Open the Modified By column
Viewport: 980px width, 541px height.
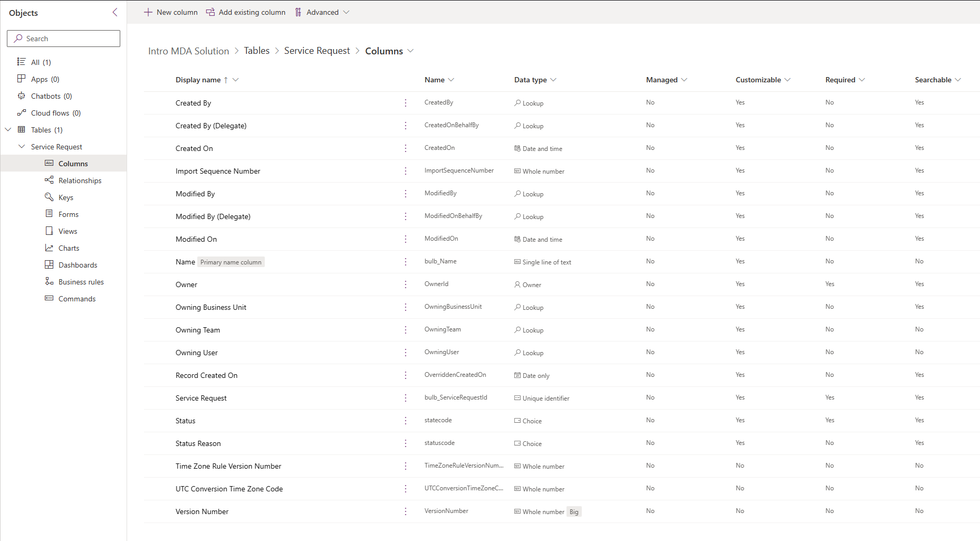195,194
